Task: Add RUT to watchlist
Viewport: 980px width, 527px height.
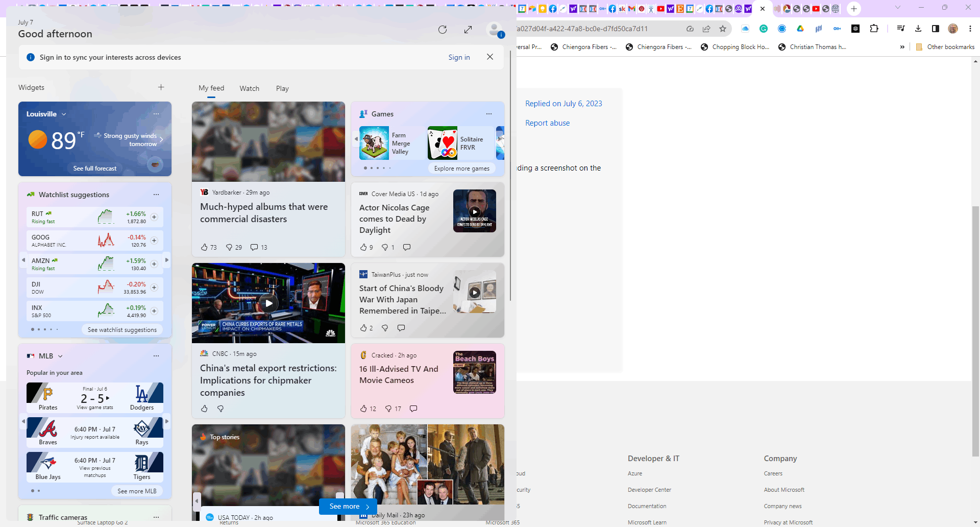Action: 154,217
